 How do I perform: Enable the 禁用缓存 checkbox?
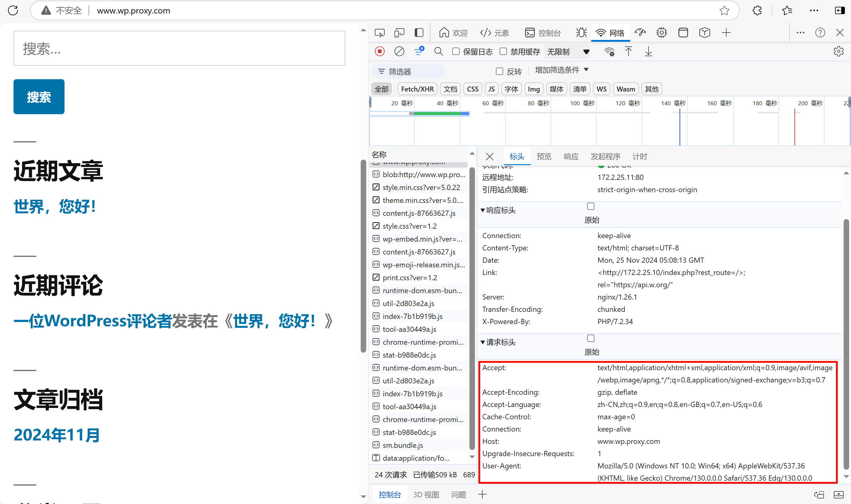503,52
